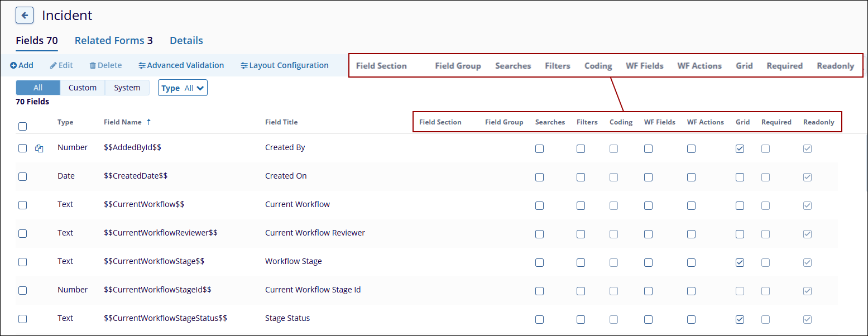The height and width of the screenshot is (336, 868).
Task: Enable Searches checkbox for Created On row
Action: click(539, 177)
